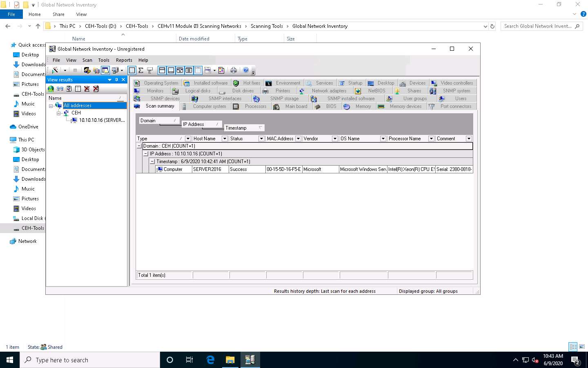Open Host Name column filter dropdown
The width and height of the screenshot is (588, 368).
tap(225, 139)
